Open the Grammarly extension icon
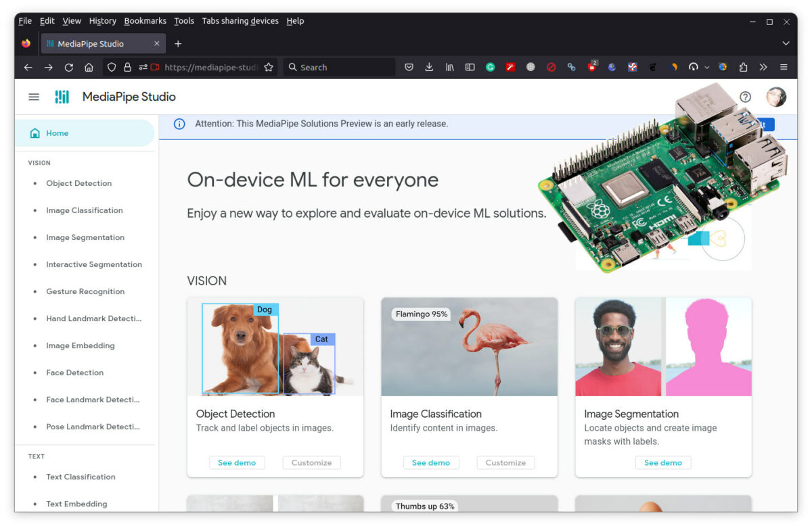 [490, 67]
